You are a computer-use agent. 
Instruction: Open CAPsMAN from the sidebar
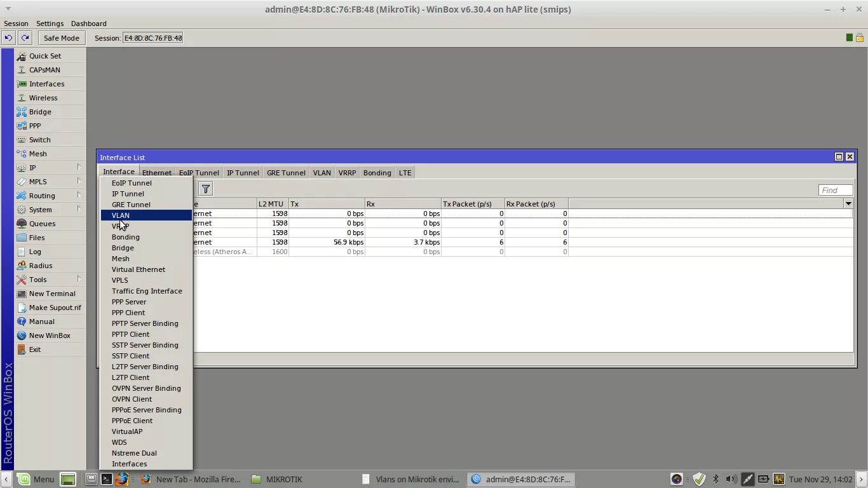(44, 70)
